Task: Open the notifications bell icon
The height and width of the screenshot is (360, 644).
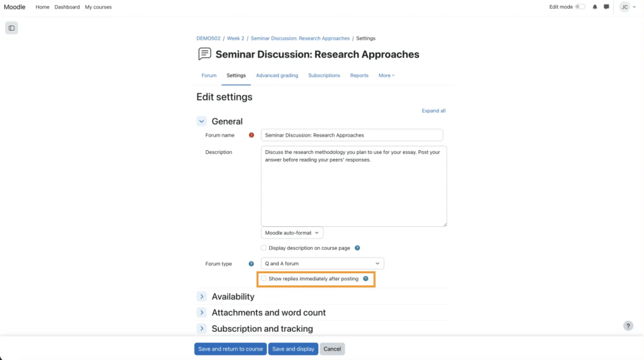Action: pos(595,7)
